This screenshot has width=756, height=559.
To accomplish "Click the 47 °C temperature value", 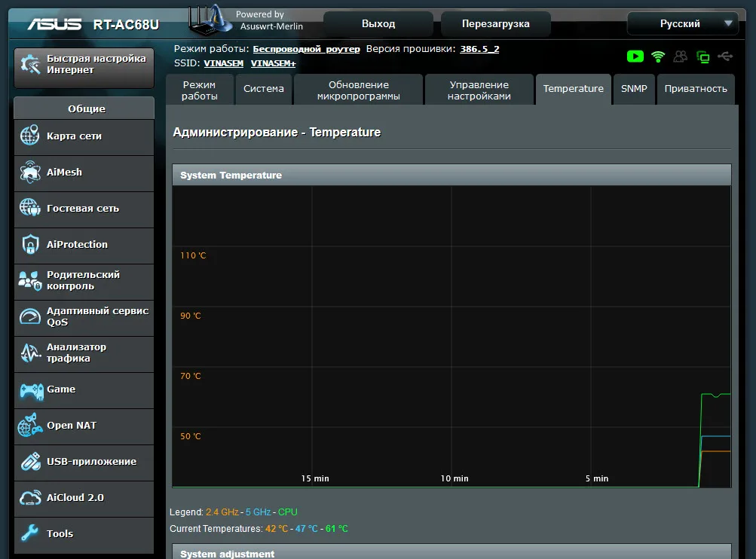I will pyautogui.click(x=307, y=529).
